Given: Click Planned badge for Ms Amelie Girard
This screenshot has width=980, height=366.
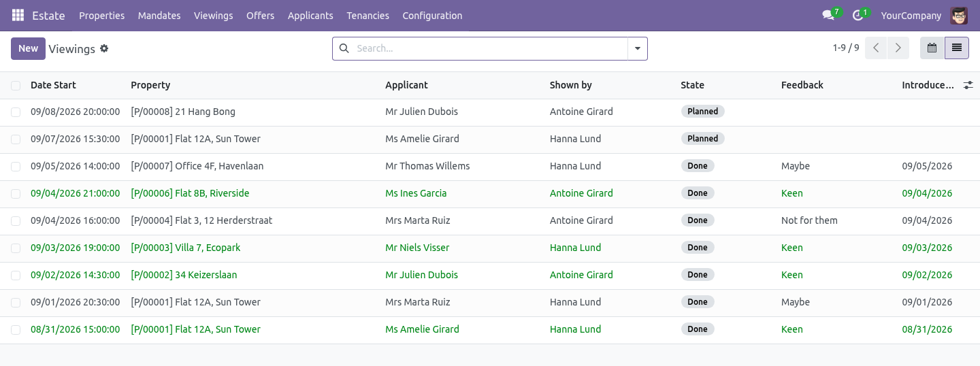Looking at the screenshot, I should 702,139.
